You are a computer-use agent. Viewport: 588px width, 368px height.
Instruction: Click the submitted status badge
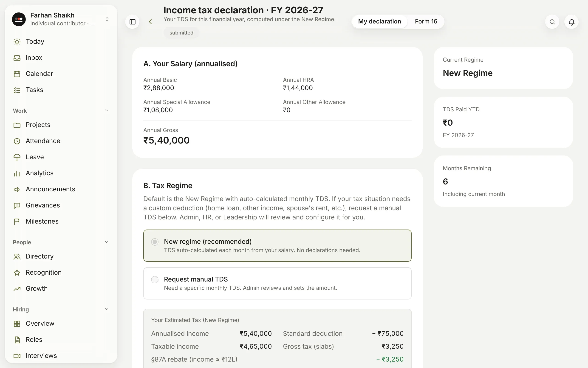[x=181, y=33]
